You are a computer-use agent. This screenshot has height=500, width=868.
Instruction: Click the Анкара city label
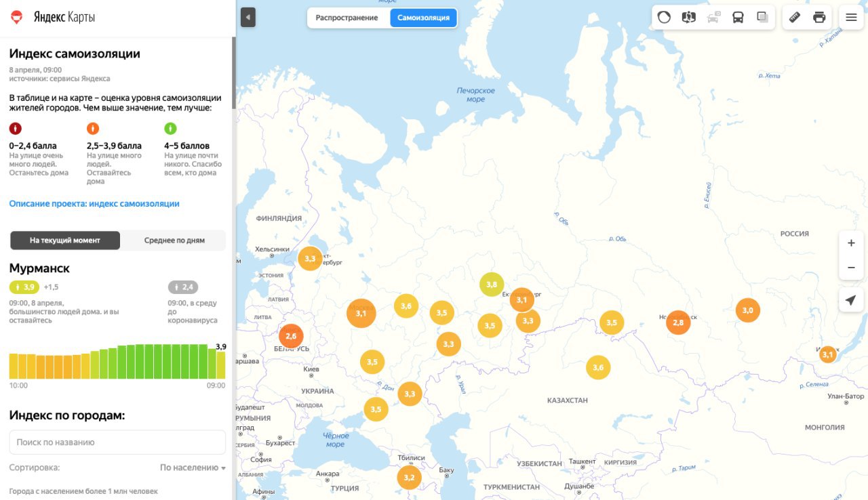pos(328,474)
